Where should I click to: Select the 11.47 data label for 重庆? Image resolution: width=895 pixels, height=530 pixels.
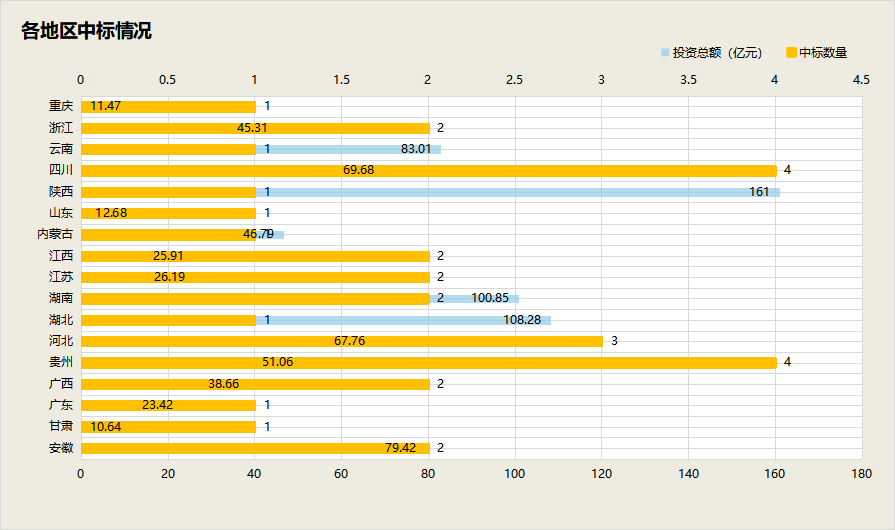click(x=106, y=106)
